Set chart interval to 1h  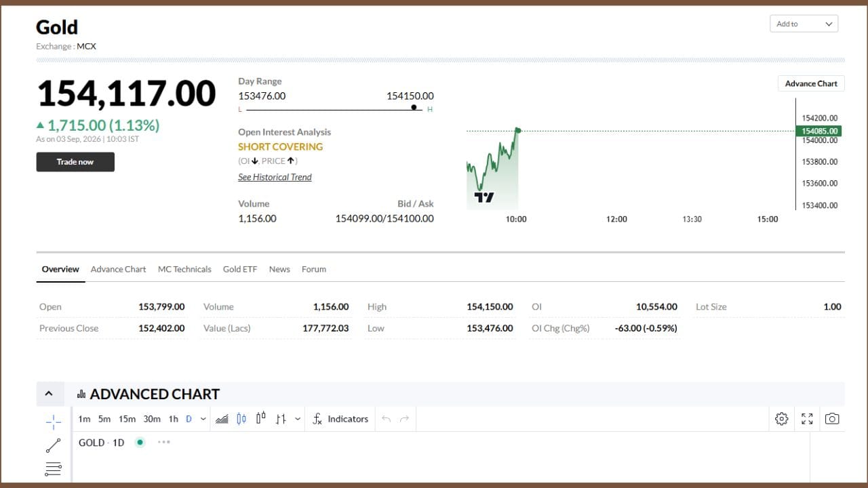point(174,419)
